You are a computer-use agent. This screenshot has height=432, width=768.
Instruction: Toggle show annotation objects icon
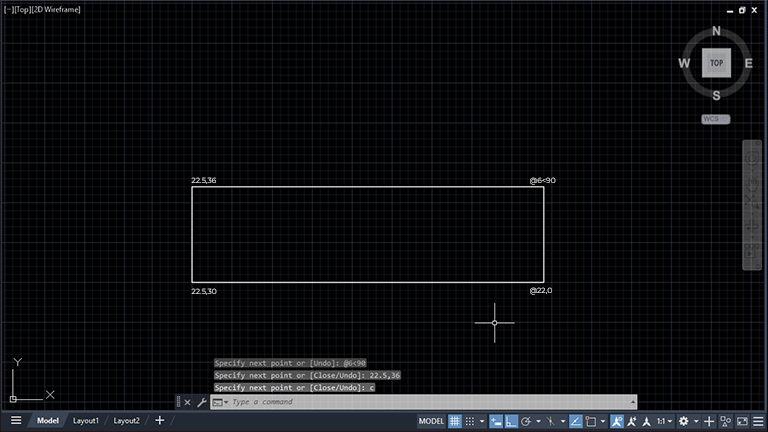click(x=617, y=421)
